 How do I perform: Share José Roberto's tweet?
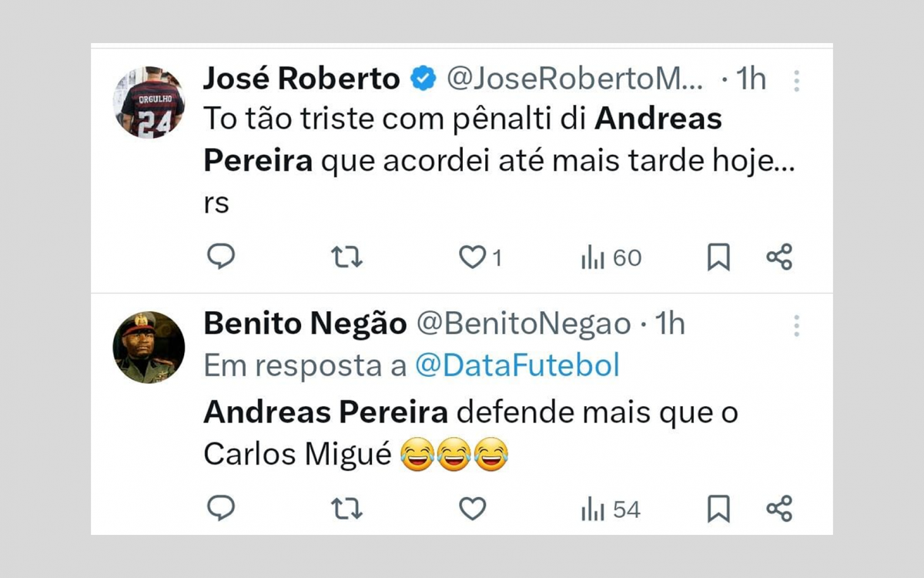pyautogui.click(x=779, y=257)
